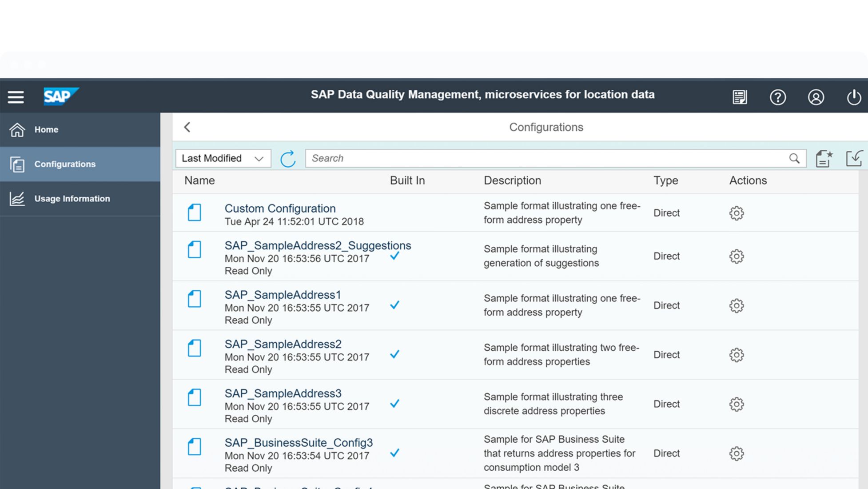
Task: Click the power logout icon
Action: click(853, 97)
